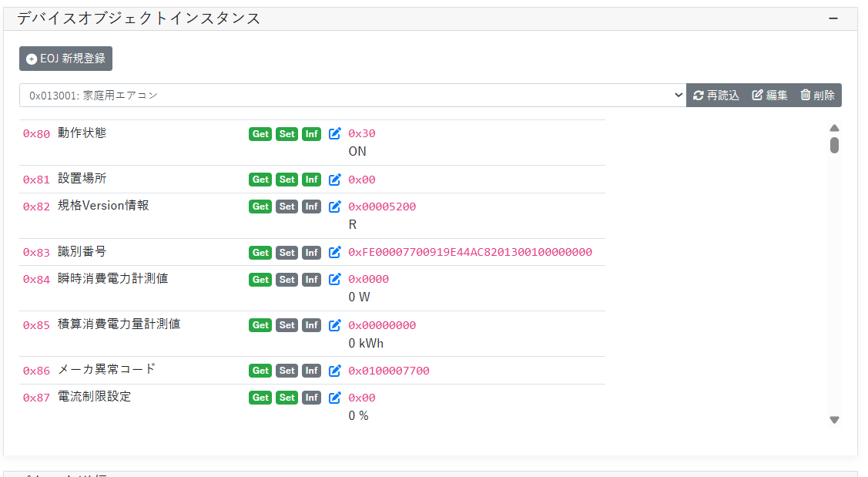Click the reload icon in the 再読込 button
This screenshot has height=477, width=868.
pos(699,95)
